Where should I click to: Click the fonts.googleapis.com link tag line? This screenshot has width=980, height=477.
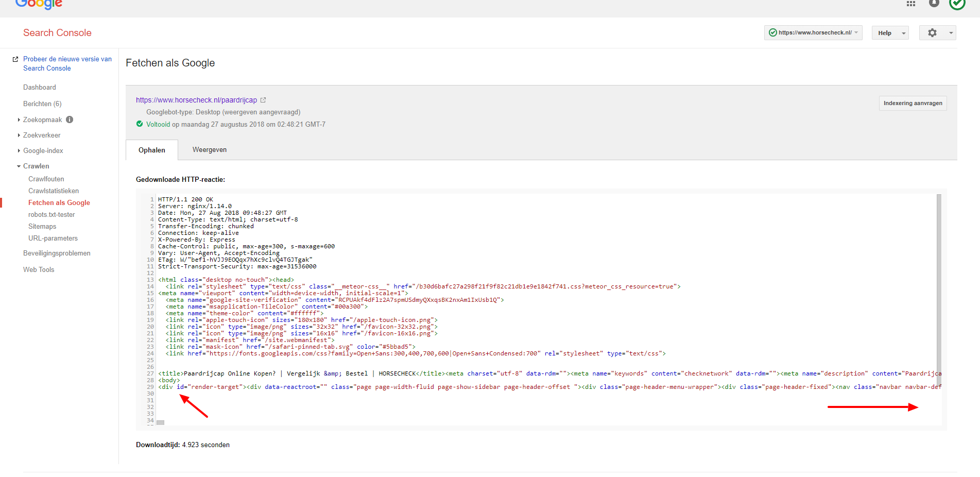[x=416, y=353]
